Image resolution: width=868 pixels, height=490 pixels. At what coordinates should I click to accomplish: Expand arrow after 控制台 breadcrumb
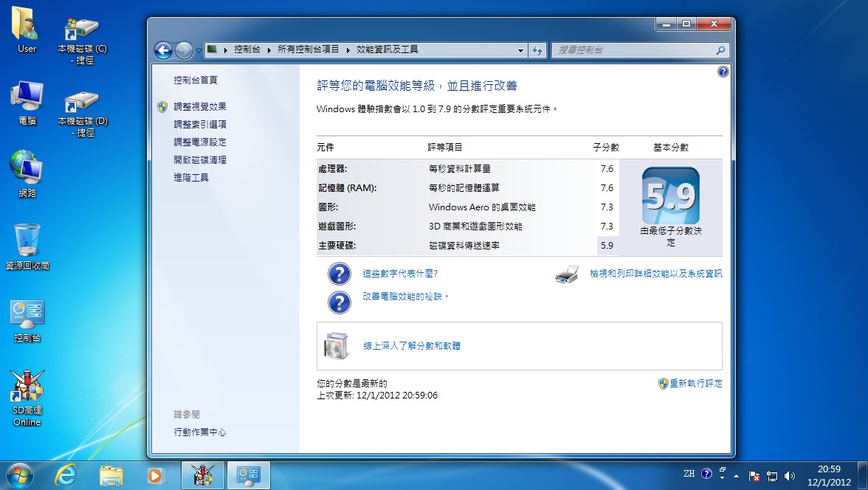(x=269, y=50)
